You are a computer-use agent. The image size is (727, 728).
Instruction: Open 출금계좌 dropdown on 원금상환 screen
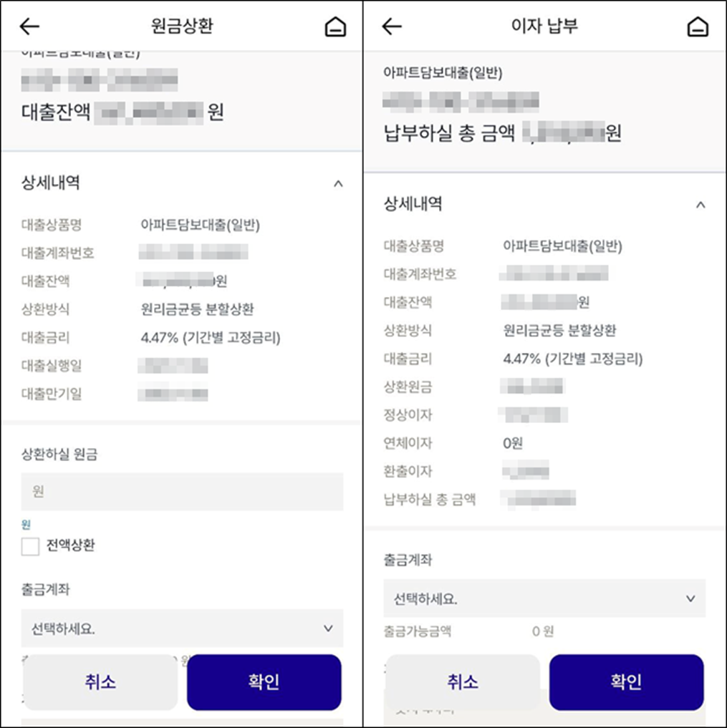[x=182, y=628]
